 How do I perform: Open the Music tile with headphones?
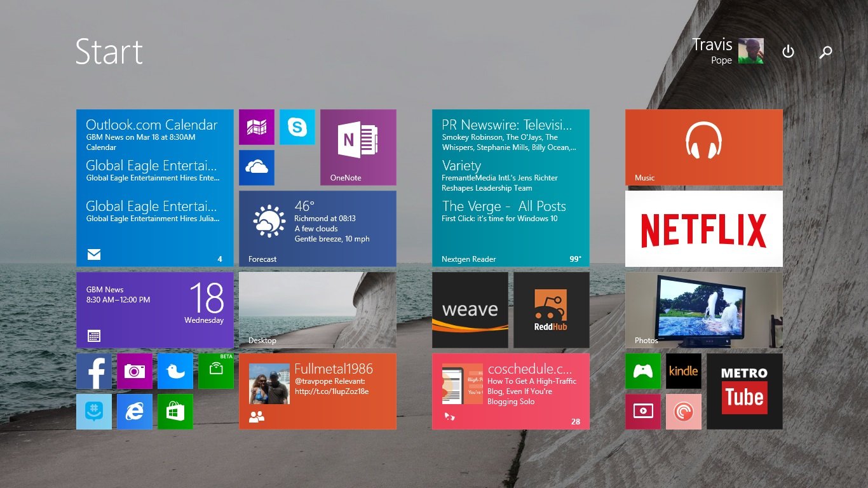pos(704,147)
